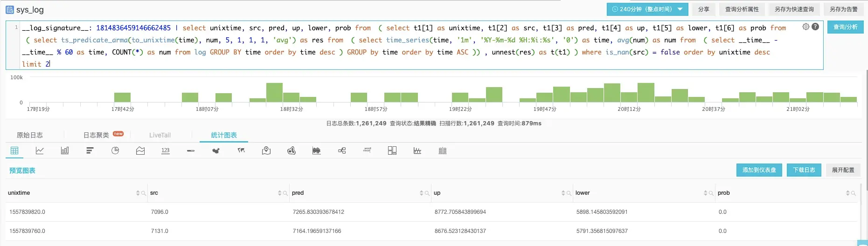
Task: Select the column chart icon
Action: (x=65, y=150)
